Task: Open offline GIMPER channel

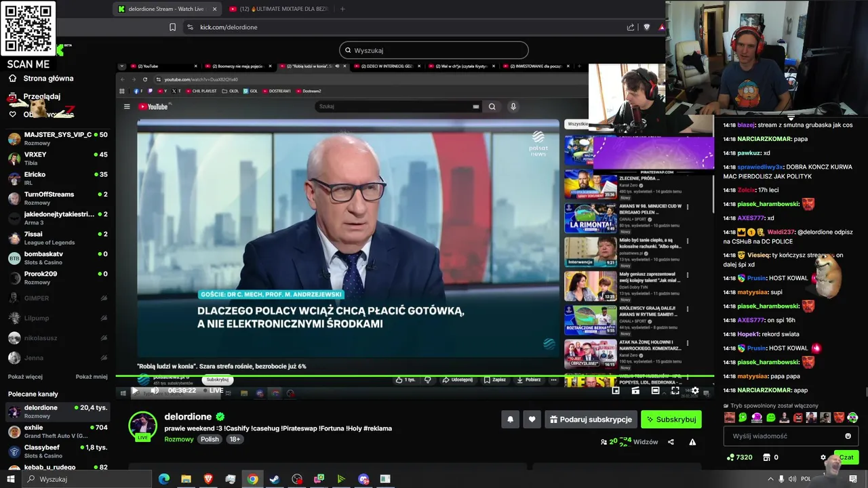Action: [x=58, y=298]
